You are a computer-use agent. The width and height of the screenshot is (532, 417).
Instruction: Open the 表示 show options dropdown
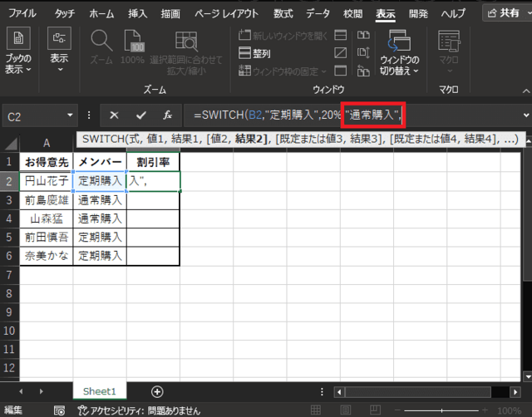pos(59,50)
